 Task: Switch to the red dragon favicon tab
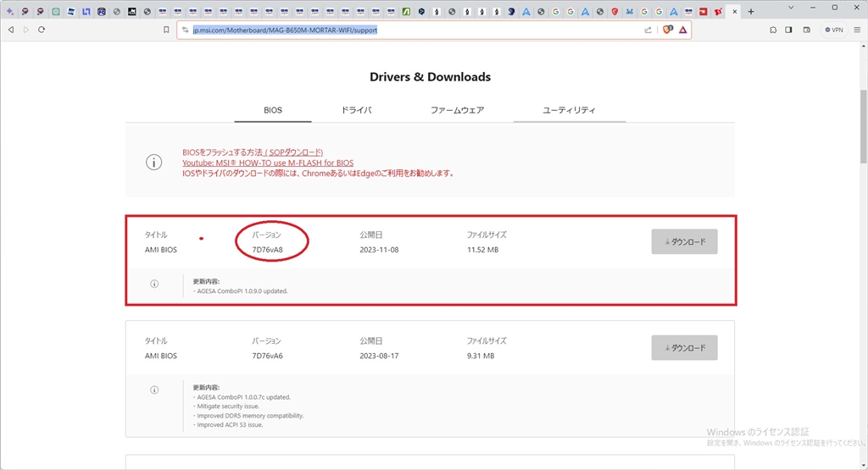718,11
